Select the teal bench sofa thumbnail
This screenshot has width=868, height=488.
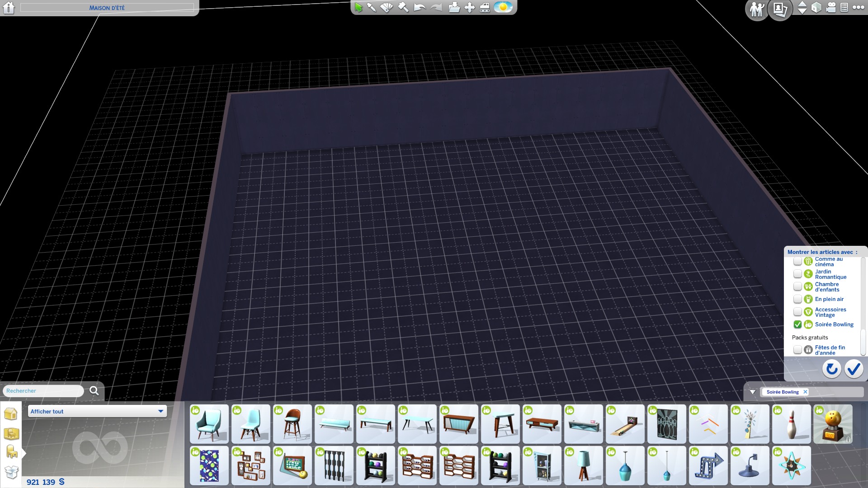[x=334, y=424]
